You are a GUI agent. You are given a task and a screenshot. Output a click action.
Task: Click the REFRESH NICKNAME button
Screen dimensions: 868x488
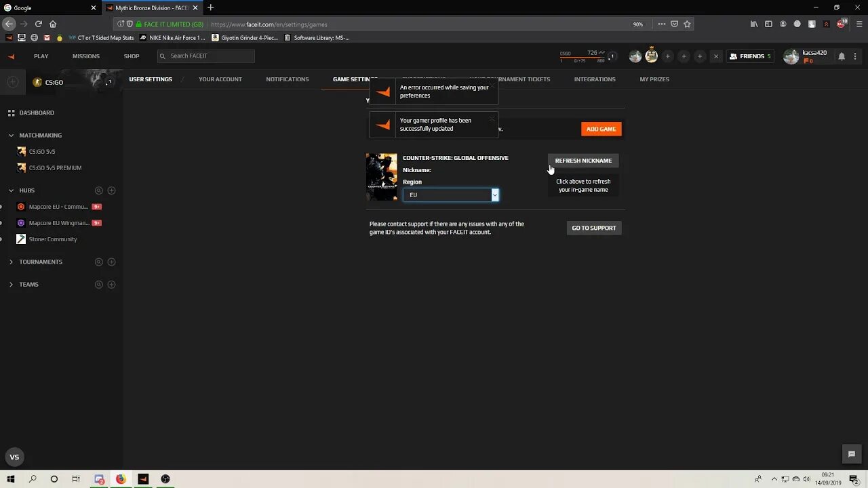click(x=583, y=161)
